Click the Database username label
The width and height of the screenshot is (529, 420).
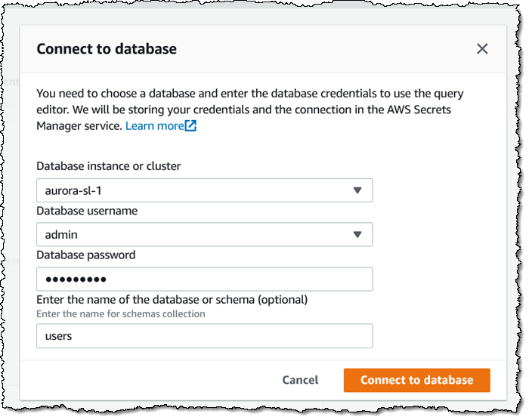[x=85, y=210]
